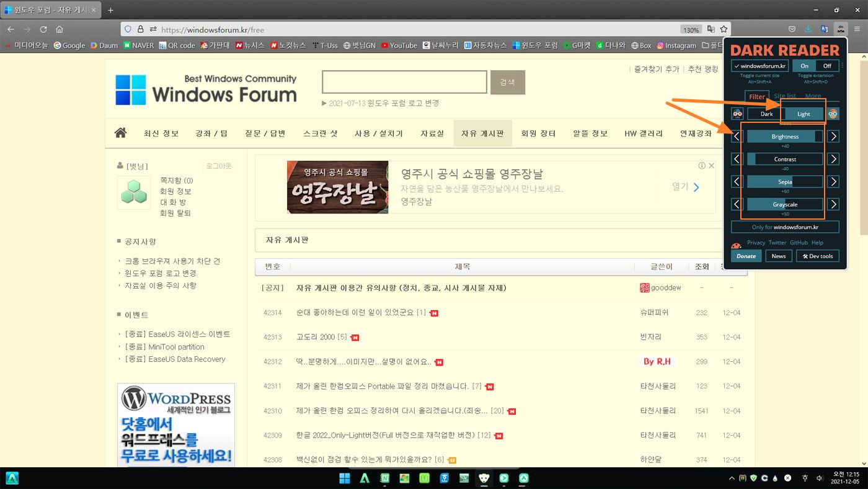
Task: Switch Dark Reader extension On
Action: (804, 66)
